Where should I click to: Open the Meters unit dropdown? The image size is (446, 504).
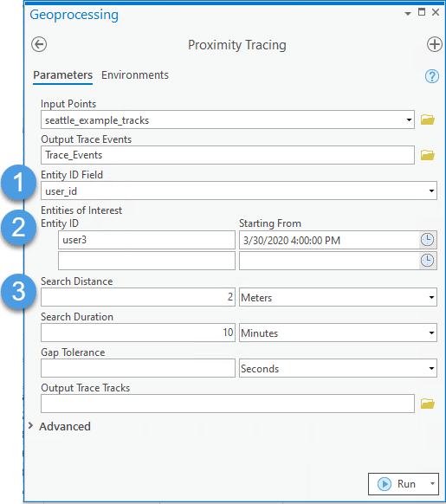431,297
